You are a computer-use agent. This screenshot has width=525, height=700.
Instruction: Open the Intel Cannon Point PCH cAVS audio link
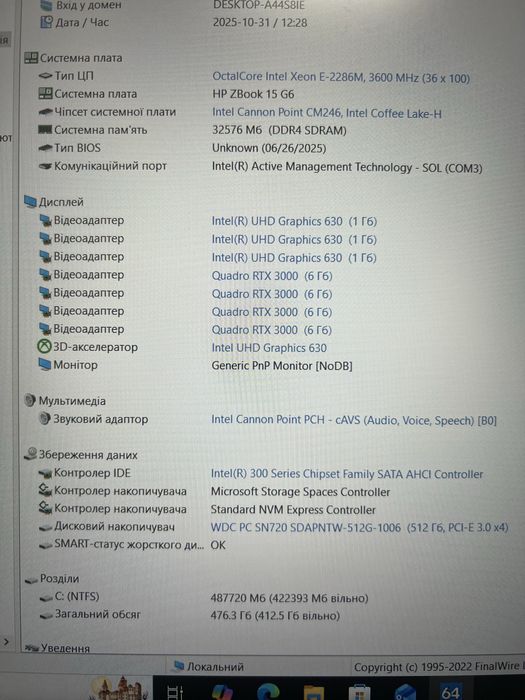point(354,420)
